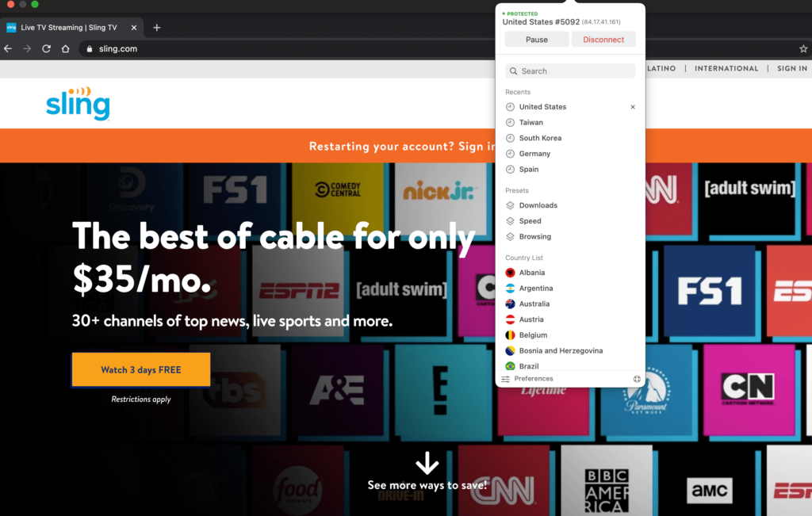Select Brazil flag icon in country list
This screenshot has width=812, height=516.
click(x=510, y=366)
